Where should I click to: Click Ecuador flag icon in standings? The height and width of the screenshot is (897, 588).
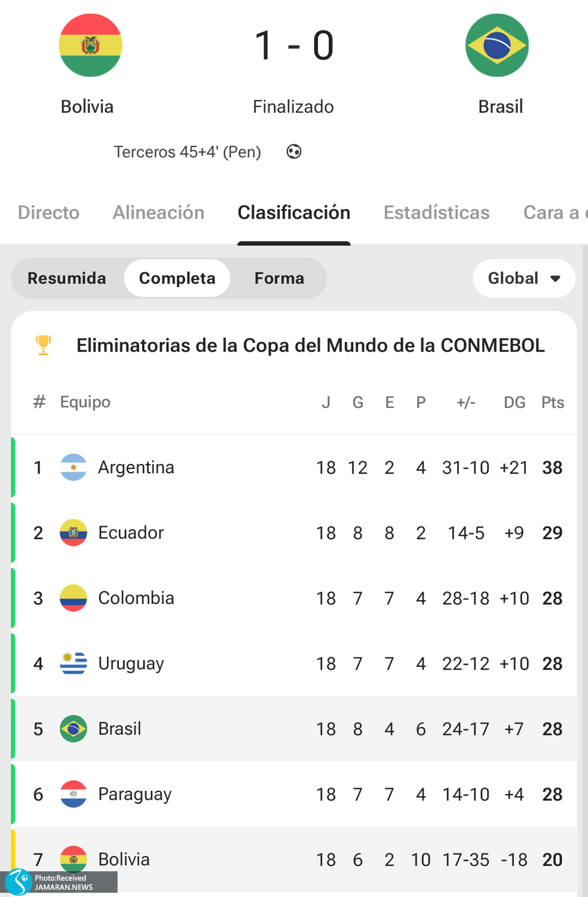(x=73, y=533)
